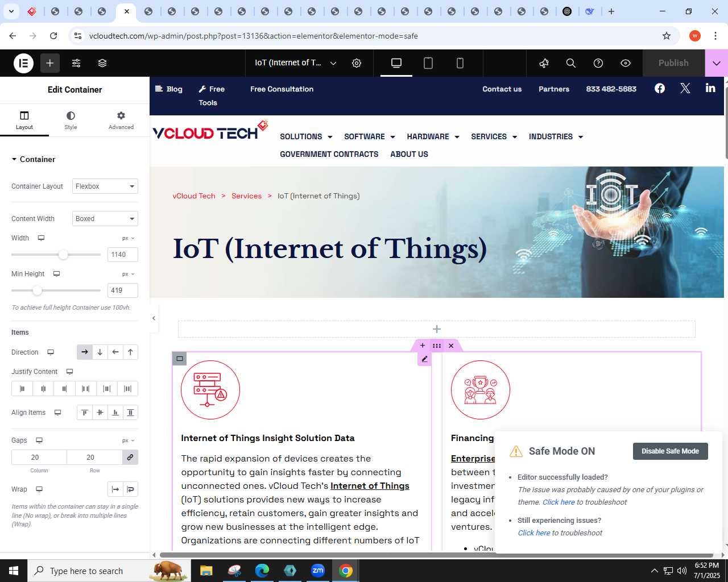
Task: Click the add section plus placeholder
Action: (x=437, y=329)
